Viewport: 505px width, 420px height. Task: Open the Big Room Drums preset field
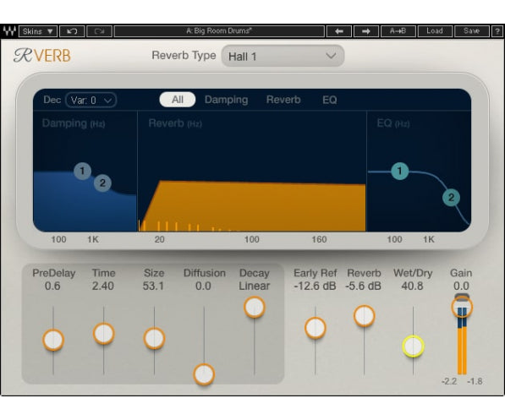pyautogui.click(x=219, y=31)
